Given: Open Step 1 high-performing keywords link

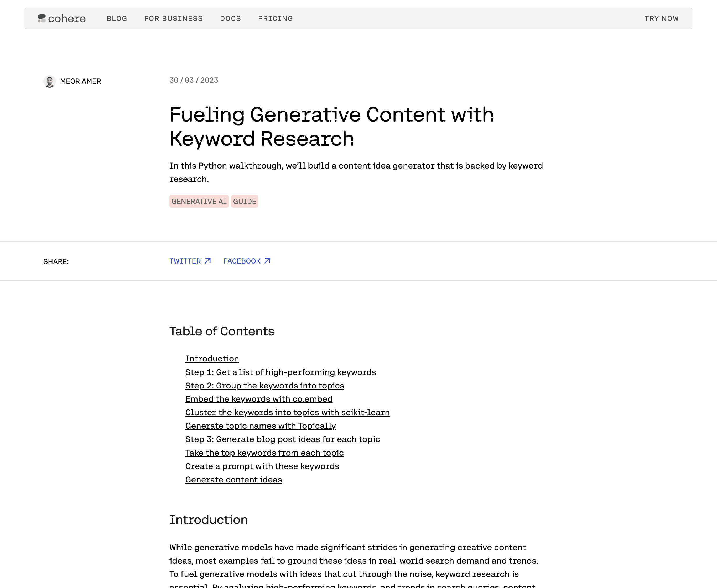Looking at the screenshot, I should (280, 372).
